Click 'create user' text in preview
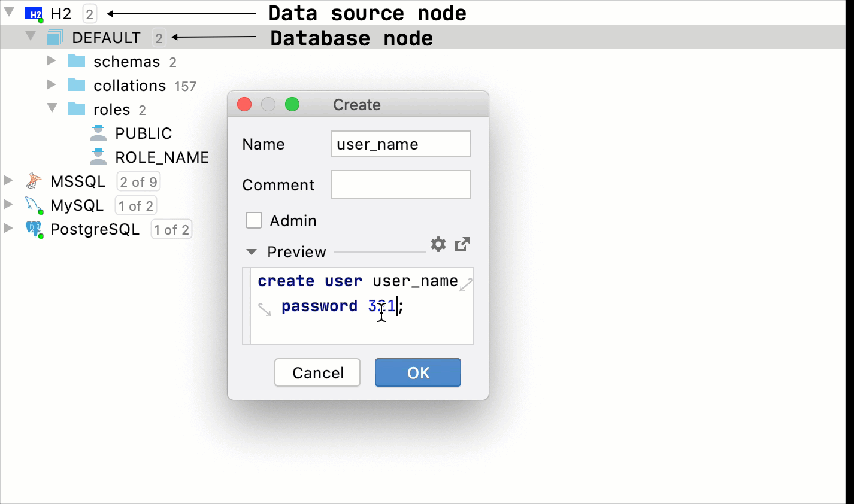The image size is (854, 504). point(310,281)
